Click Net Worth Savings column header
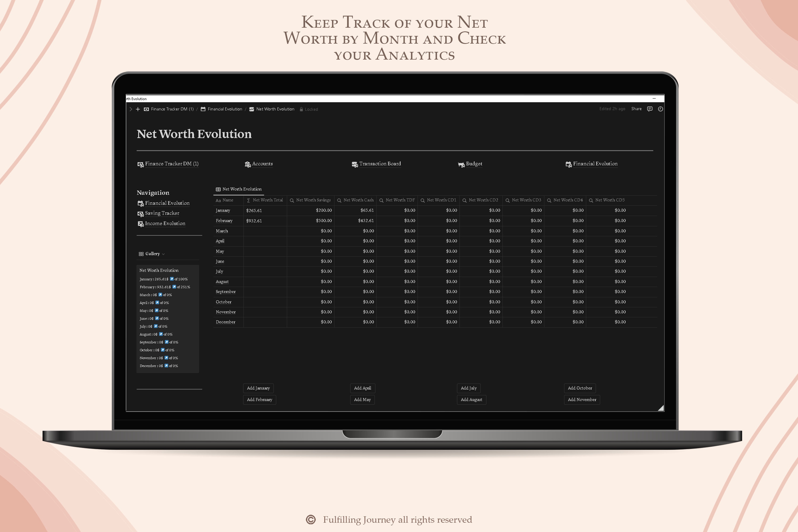This screenshot has height=532, width=798. [x=310, y=201]
